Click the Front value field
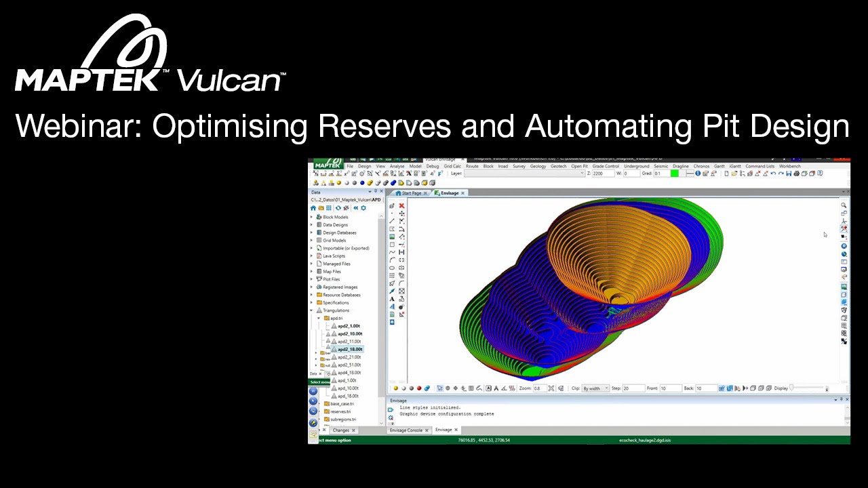868x488 pixels. [671, 388]
